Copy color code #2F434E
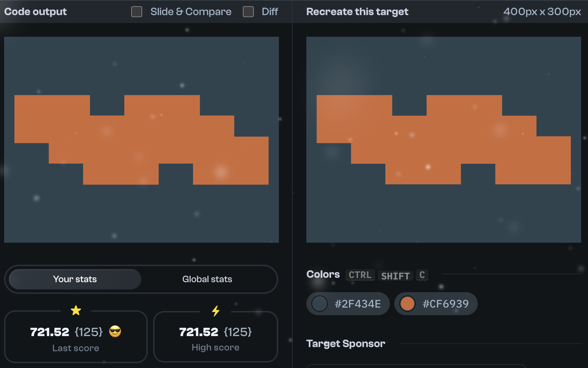The image size is (588, 368). tap(357, 303)
